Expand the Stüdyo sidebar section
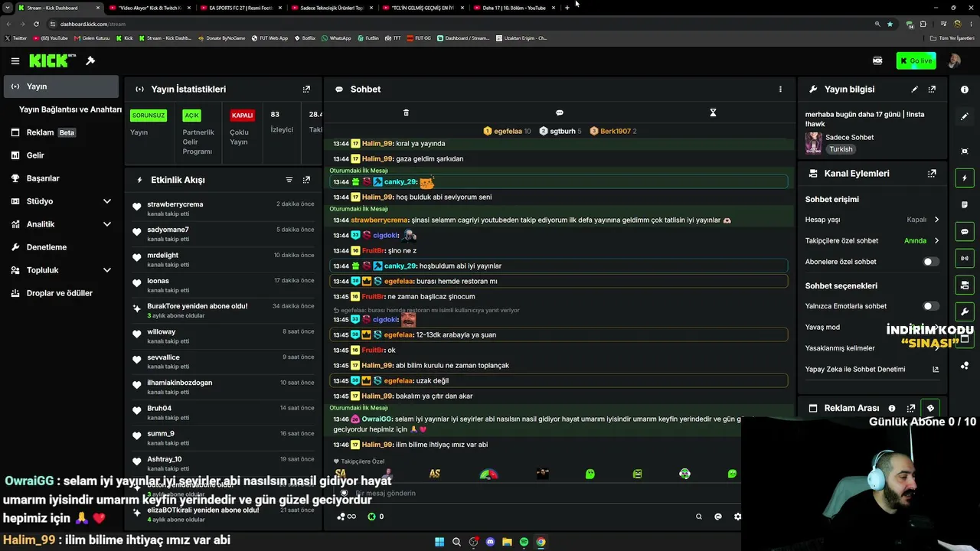 (107, 201)
